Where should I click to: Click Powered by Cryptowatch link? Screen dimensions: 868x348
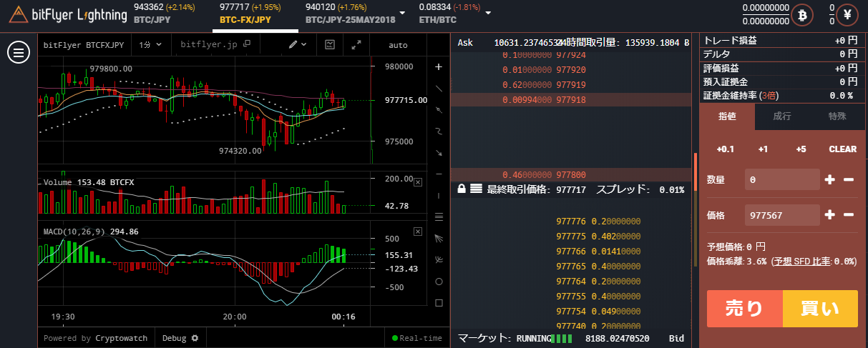(96, 338)
